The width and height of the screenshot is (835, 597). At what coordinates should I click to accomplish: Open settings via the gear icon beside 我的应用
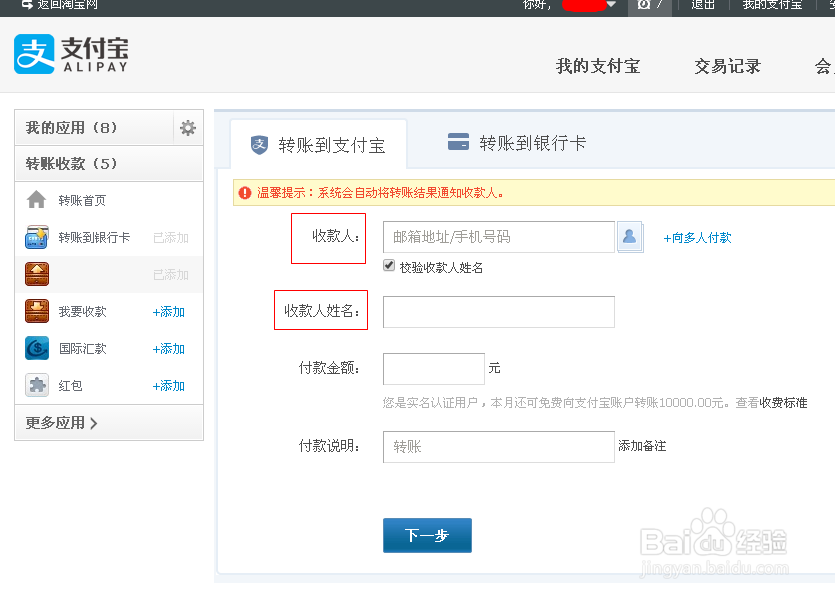(x=186, y=128)
